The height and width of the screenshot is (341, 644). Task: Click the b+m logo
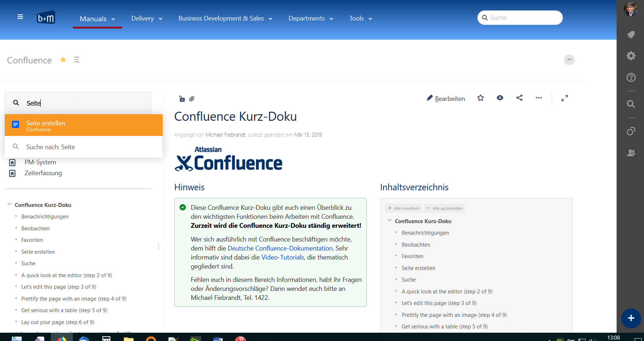coord(46,17)
